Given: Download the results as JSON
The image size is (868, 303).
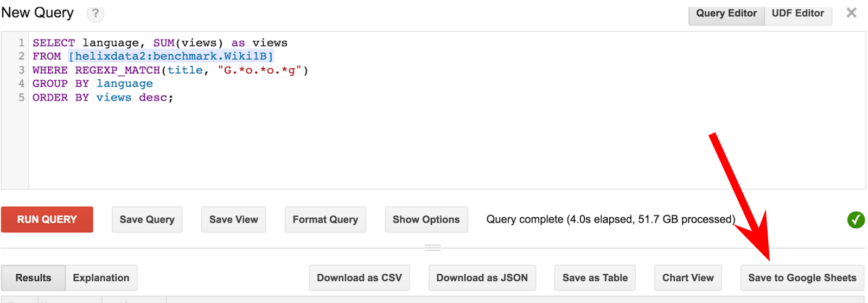Looking at the screenshot, I should (482, 278).
